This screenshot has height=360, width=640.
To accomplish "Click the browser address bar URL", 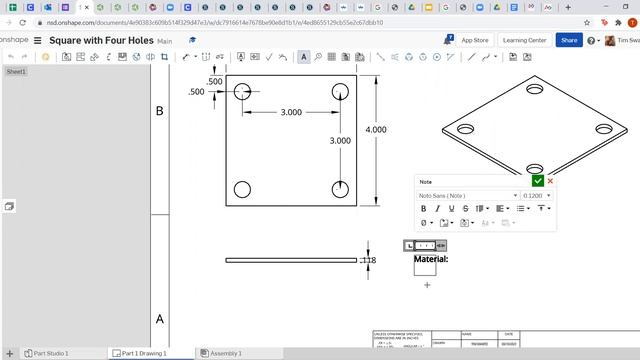I will (215, 23).
